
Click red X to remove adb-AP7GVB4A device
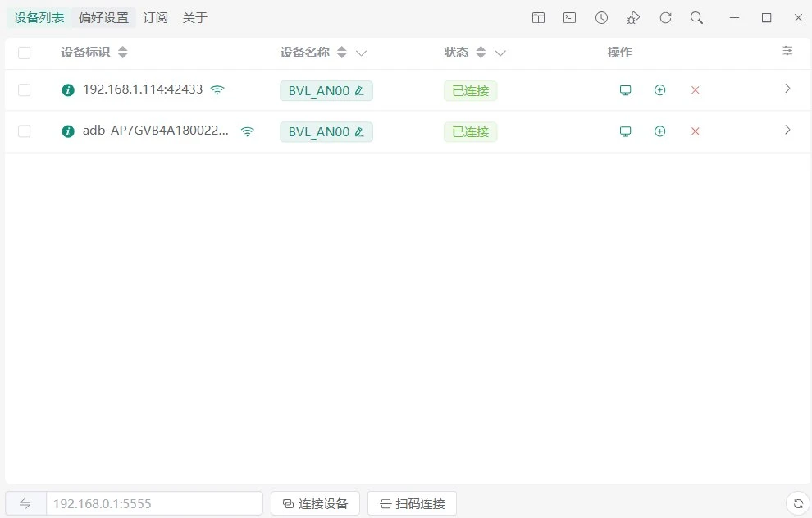click(695, 131)
